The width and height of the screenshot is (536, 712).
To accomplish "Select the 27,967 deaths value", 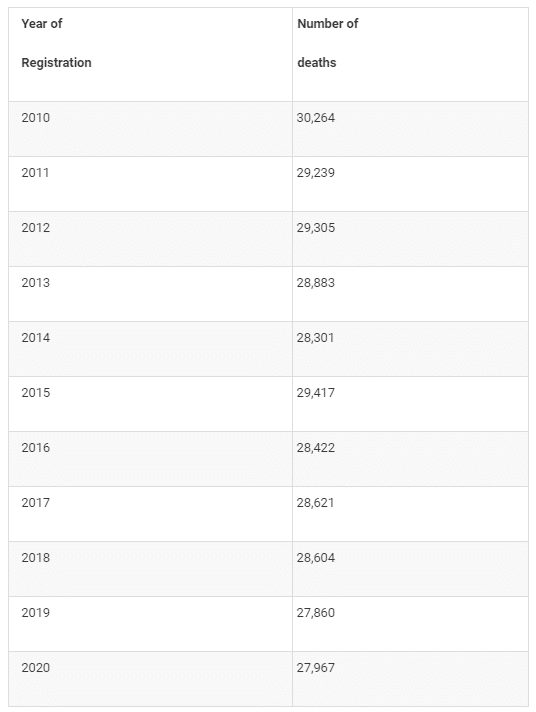I will [x=316, y=667].
